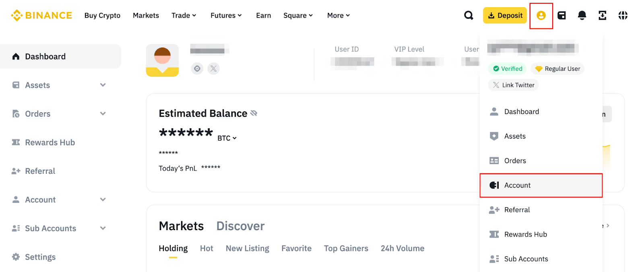
Task: Open the notification bell
Action: 582,15
